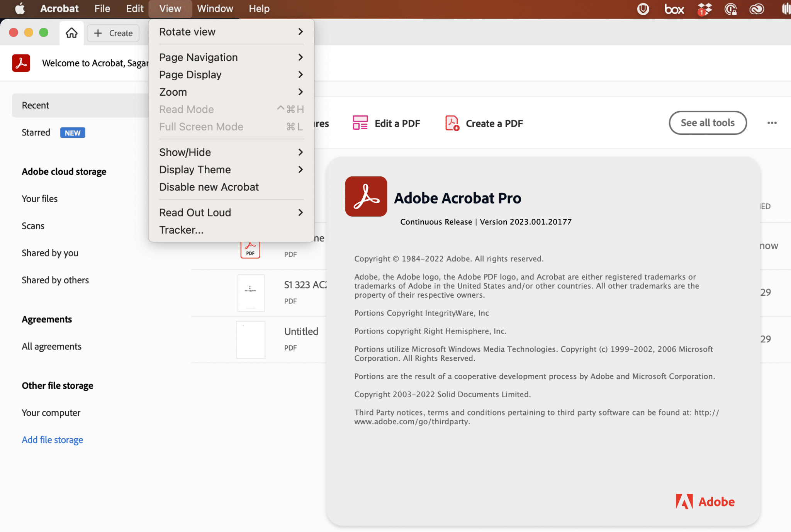Switch to the Starred view
This screenshot has width=791, height=532.
click(36, 132)
